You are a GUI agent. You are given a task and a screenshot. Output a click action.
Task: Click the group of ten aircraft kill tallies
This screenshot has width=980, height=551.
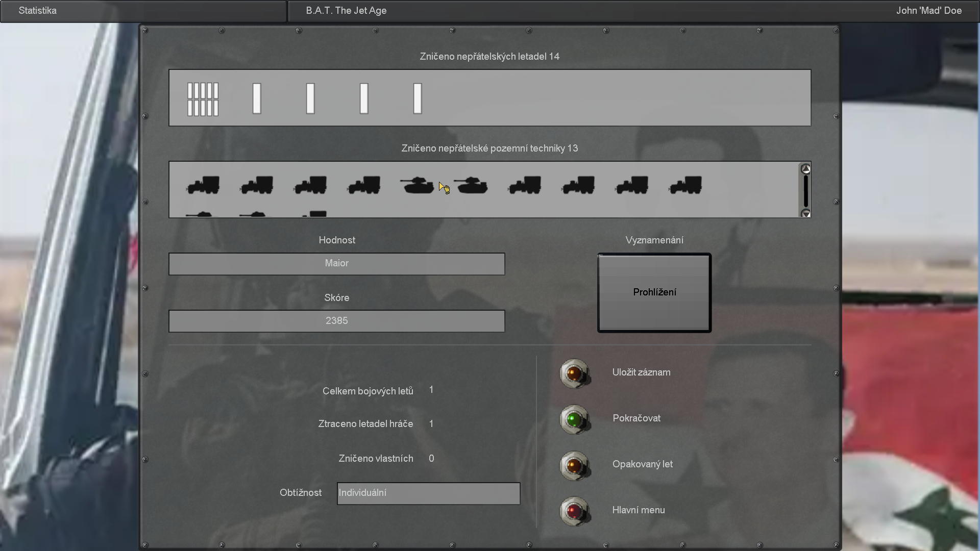(x=203, y=99)
